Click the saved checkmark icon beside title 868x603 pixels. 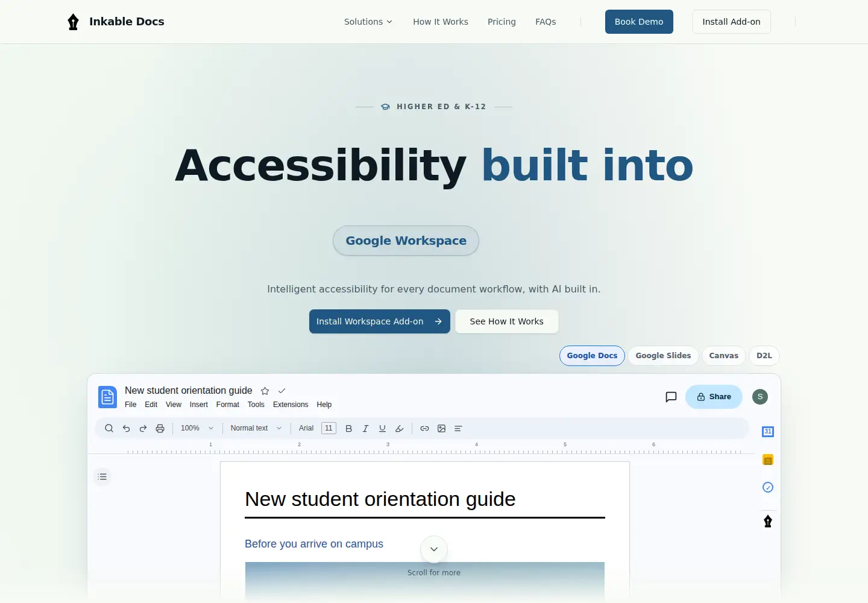(281, 391)
